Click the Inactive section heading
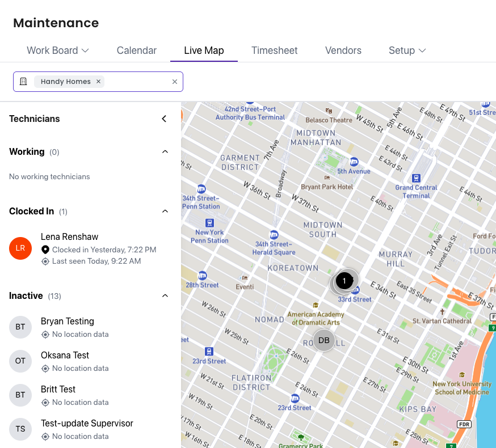496x448 pixels. pos(26,295)
